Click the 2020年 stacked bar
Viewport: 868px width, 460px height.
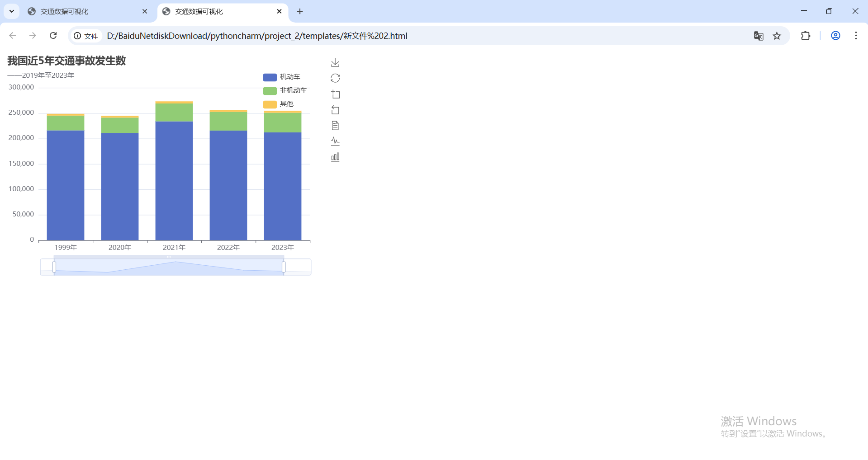tap(120, 178)
